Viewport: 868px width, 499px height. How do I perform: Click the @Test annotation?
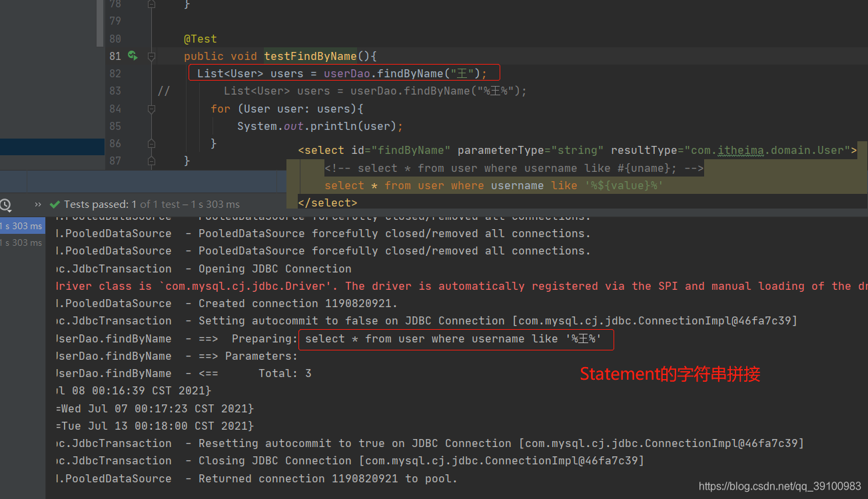(201, 39)
